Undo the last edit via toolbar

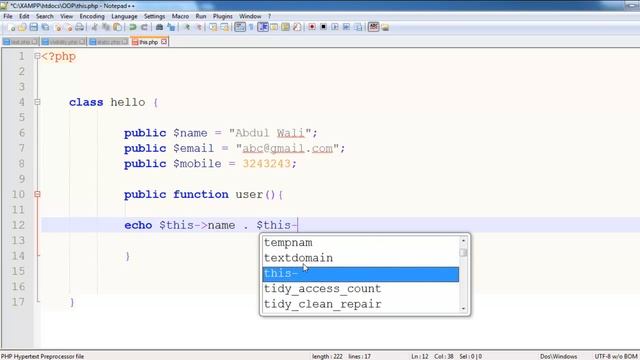coord(133,27)
